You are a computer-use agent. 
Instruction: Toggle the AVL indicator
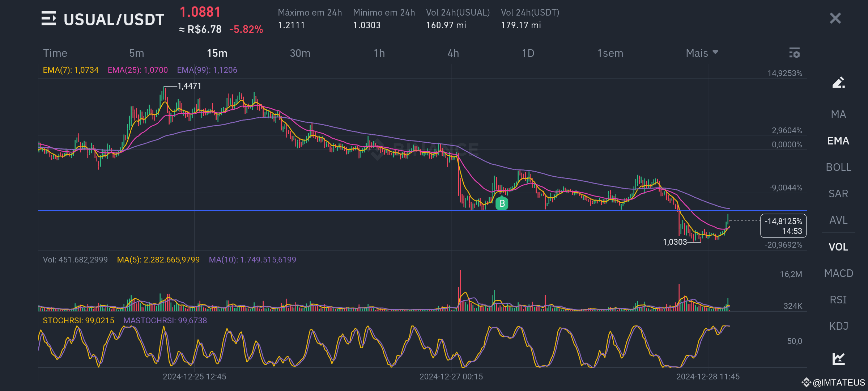838,220
